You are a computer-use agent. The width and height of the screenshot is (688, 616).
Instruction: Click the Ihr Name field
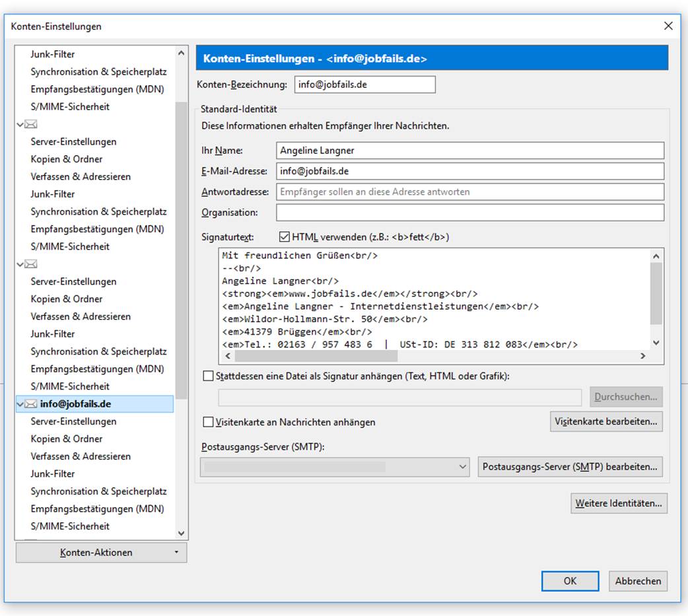470,150
